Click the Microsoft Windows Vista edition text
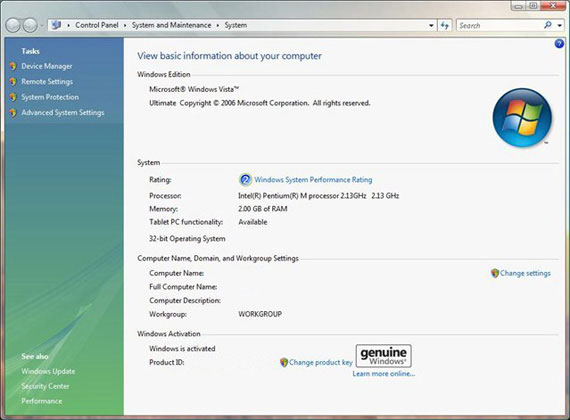Viewport: 570px width, 420px height. [194, 89]
